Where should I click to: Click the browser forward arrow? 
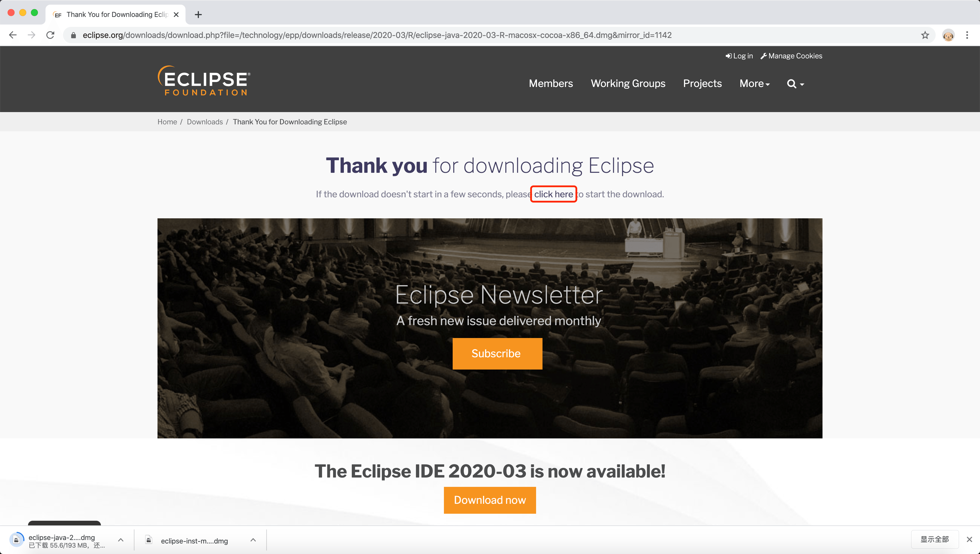click(32, 35)
